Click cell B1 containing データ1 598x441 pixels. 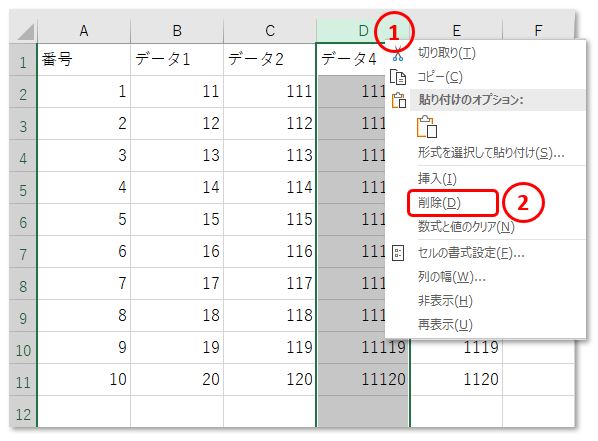177,60
